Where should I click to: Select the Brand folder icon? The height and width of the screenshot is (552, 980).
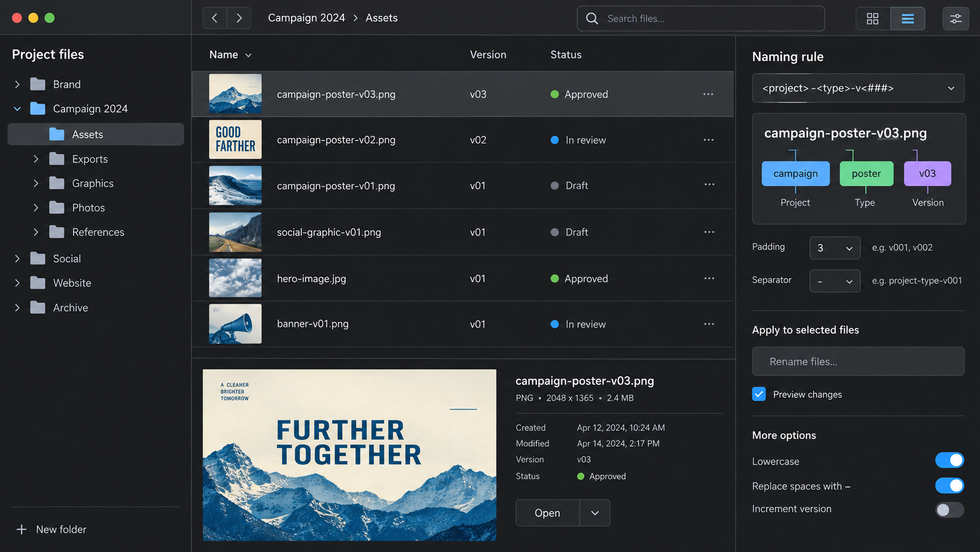[x=38, y=84]
